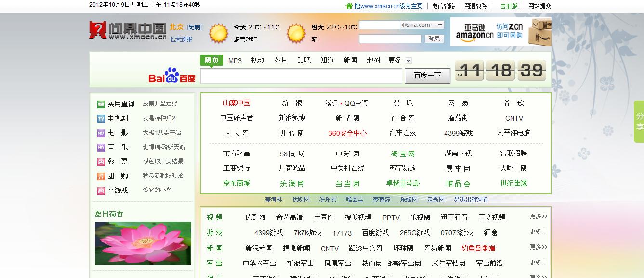Focus the email password field
This screenshot has width=644, height=278.
click(x=390, y=39)
